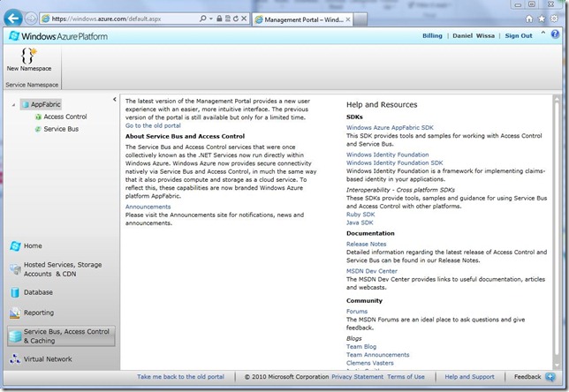Open the Java SDK link
Viewport: 569px width, 392px height.
coord(360,222)
